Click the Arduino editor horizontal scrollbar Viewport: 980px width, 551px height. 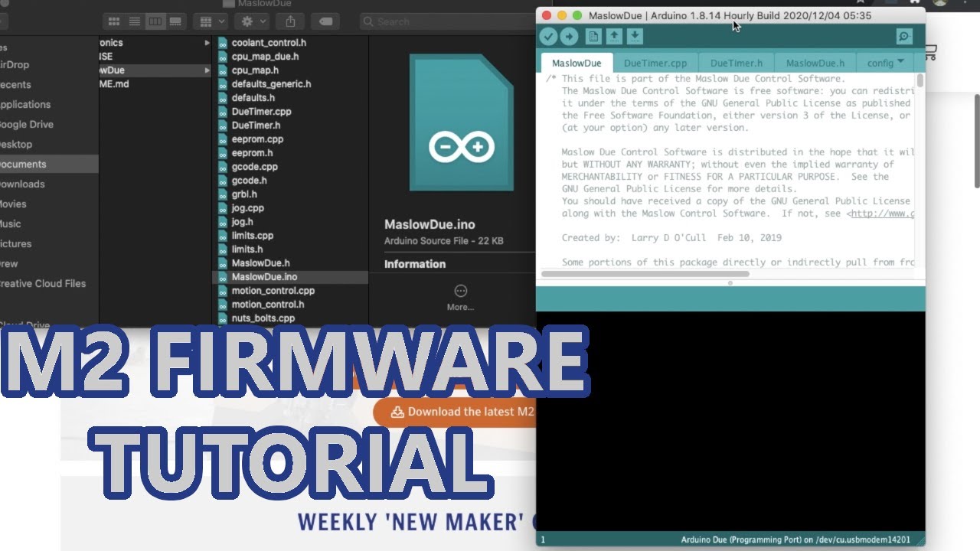pos(645,273)
